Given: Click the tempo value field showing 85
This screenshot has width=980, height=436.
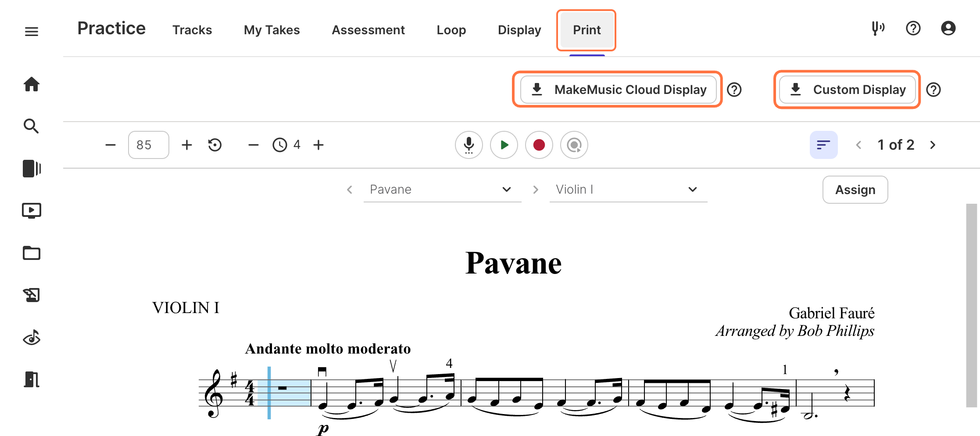Looking at the screenshot, I should coord(148,145).
